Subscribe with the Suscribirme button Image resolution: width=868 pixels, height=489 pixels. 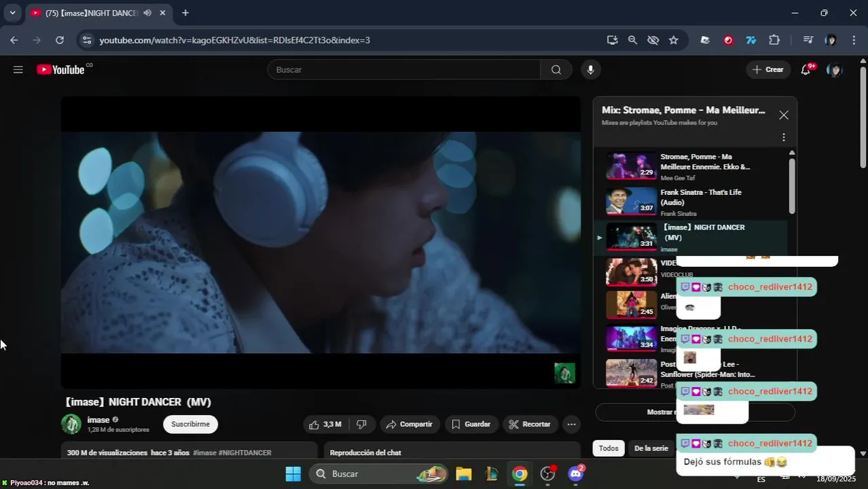tap(190, 424)
